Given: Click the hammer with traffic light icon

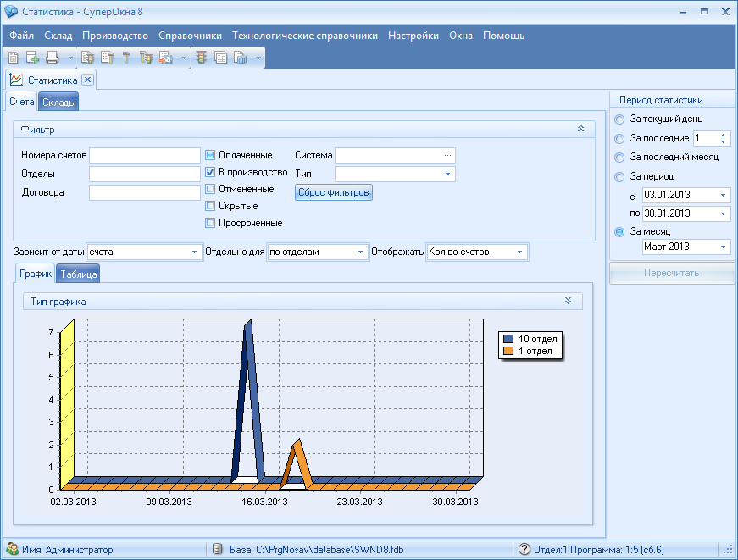Looking at the screenshot, I should pos(146,58).
